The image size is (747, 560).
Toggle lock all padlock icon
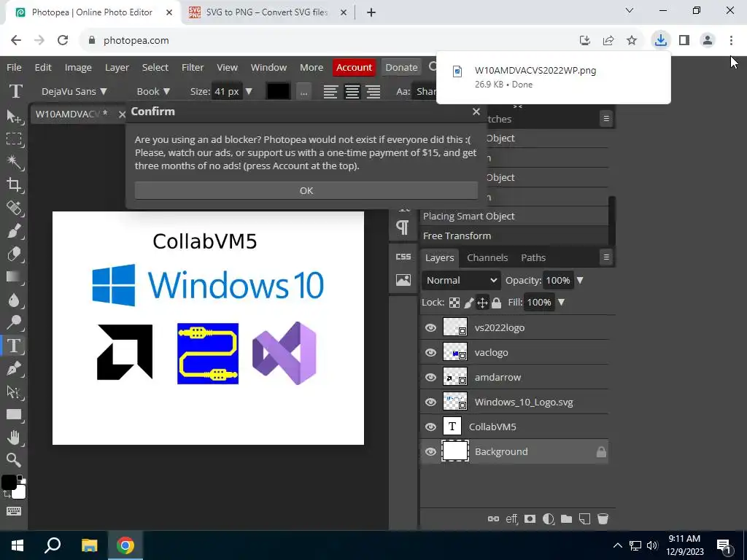point(496,303)
